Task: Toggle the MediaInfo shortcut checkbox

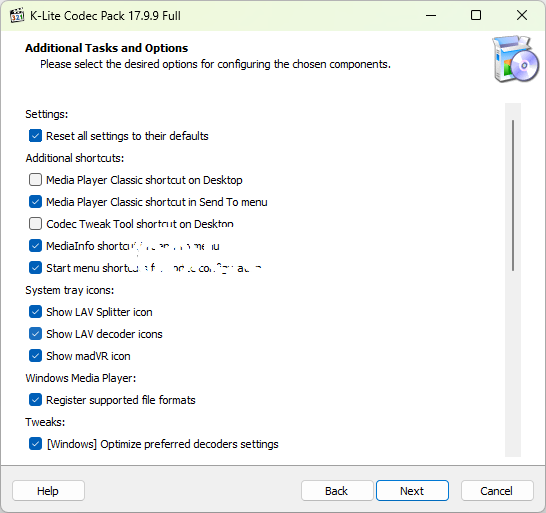Action: click(x=35, y=246)
